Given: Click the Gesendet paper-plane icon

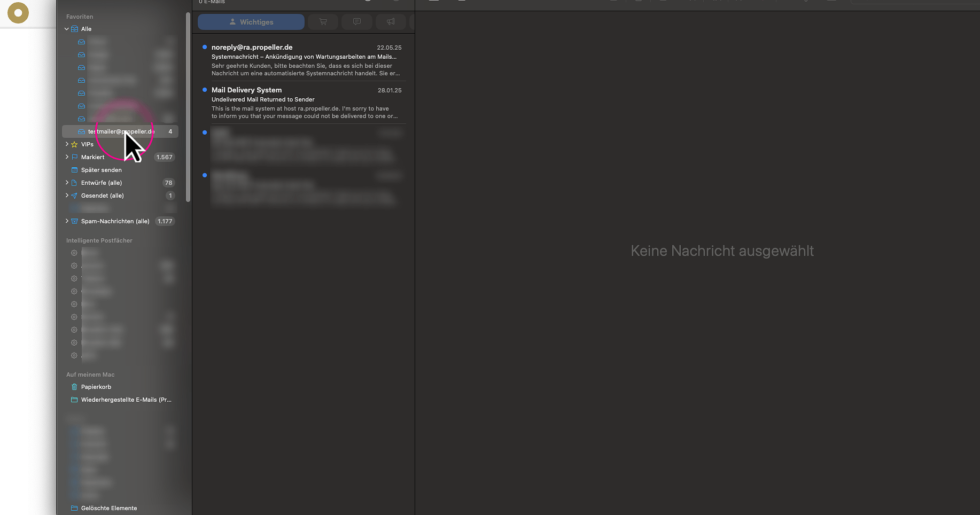Looking at the screenshot, I should click(73, 196).
